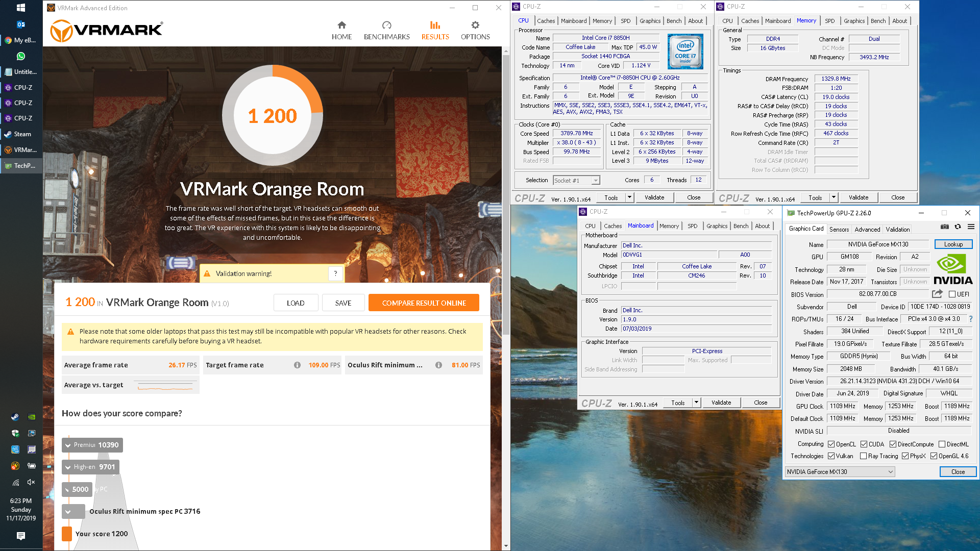The width and height of the screenshot is (980, 551).
Task: Open Tools dropdown arrow in Mainboard tab window
Action: (696, 403)
